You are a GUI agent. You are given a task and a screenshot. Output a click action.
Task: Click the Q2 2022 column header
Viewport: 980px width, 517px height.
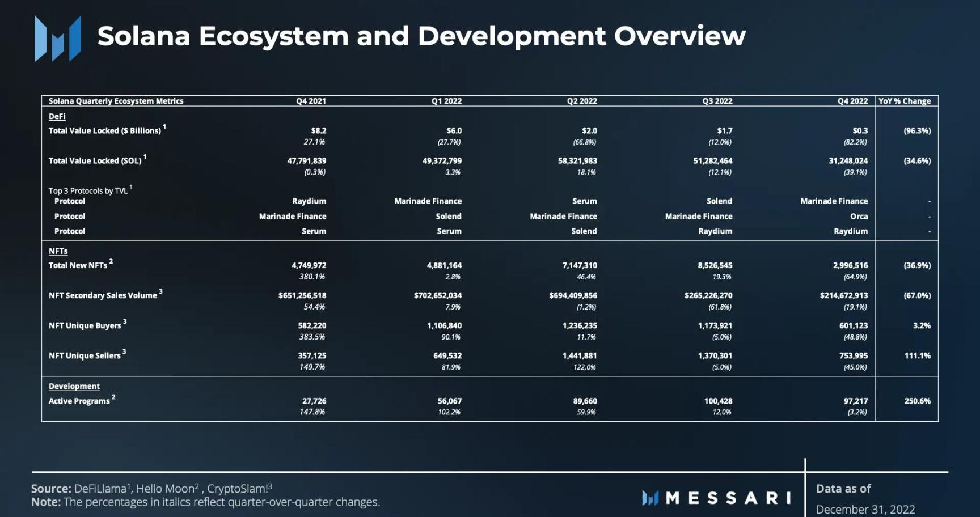[582, 101]
